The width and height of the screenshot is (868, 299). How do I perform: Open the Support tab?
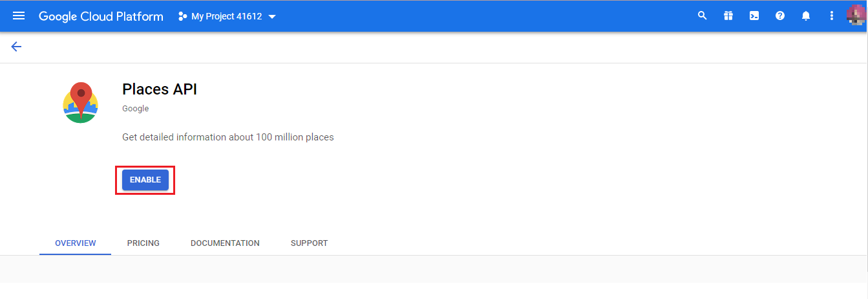click(309, 243)
